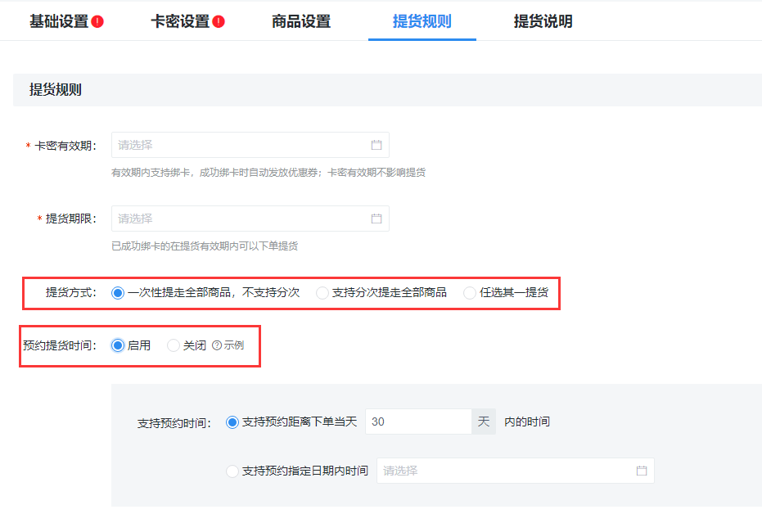
Task: Open the 卡密有效期 date selector
Action: click(x=246, y=145)
